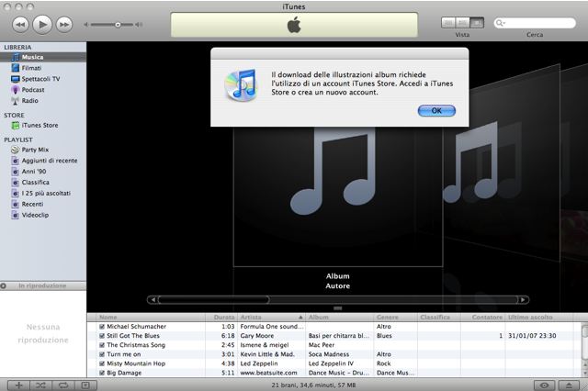Viewport: 588px width, 391px height.
Task: Click the Cover Flow scrollbar left arrow
Action: coord(153,299)
